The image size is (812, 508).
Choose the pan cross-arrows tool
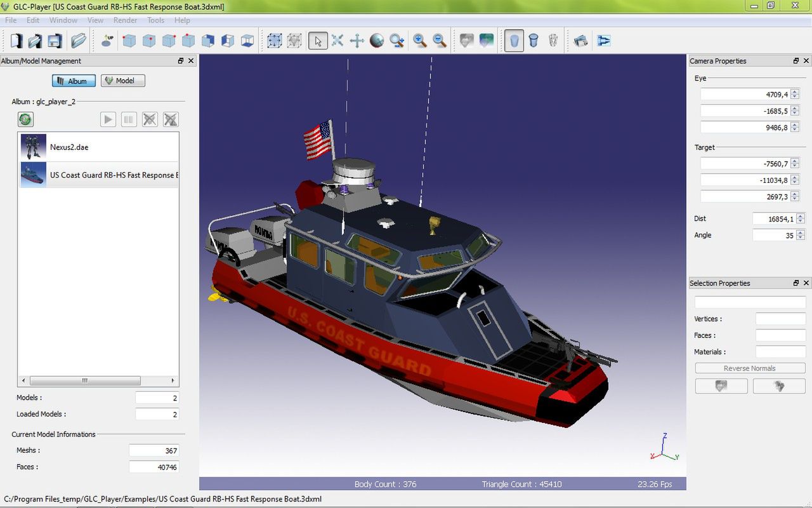[x=357, y=41]
